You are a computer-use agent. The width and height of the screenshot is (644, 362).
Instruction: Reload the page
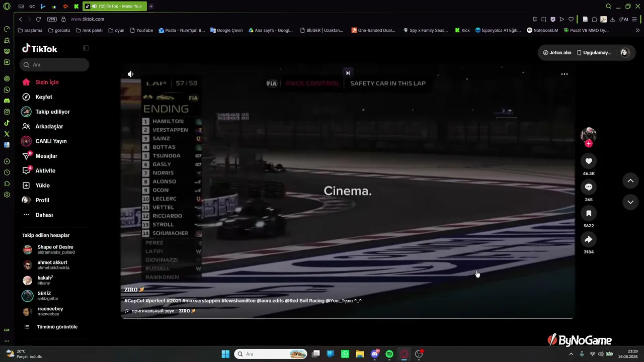click(x=38, y=19)
